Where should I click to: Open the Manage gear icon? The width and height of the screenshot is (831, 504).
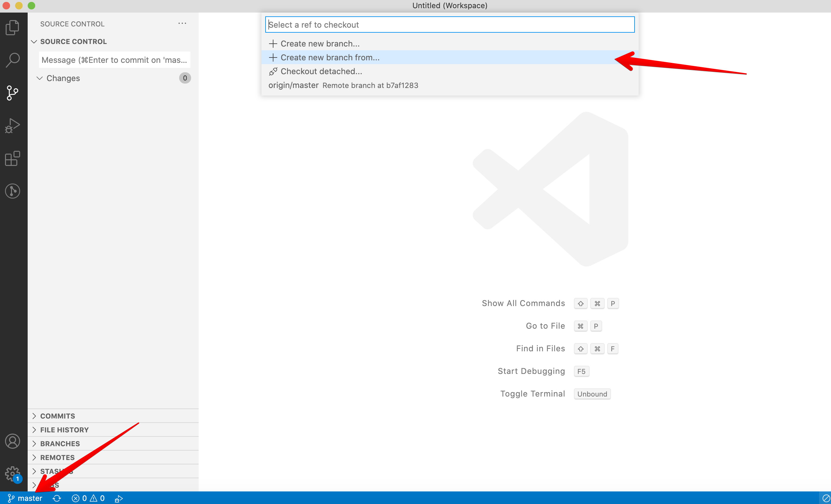[x=13, y=474]
